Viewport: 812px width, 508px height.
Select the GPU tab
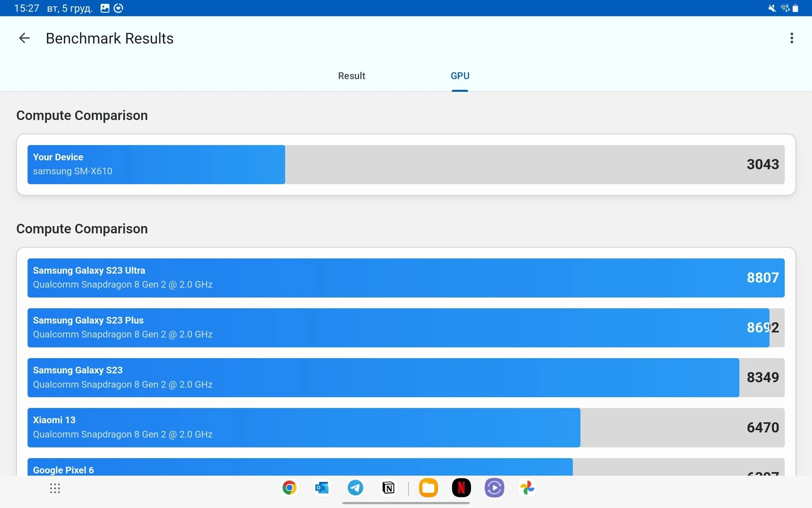pos(460,76)
